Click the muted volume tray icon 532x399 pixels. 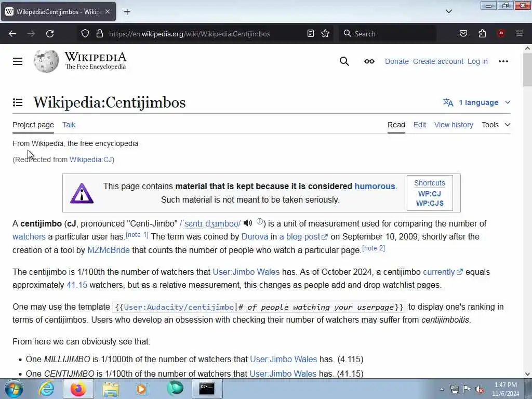(x=480, y=389)
